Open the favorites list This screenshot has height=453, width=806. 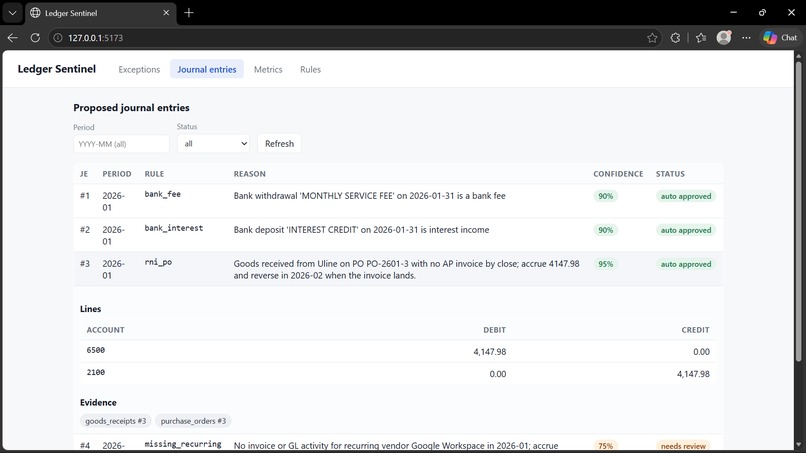click(701, 38)
